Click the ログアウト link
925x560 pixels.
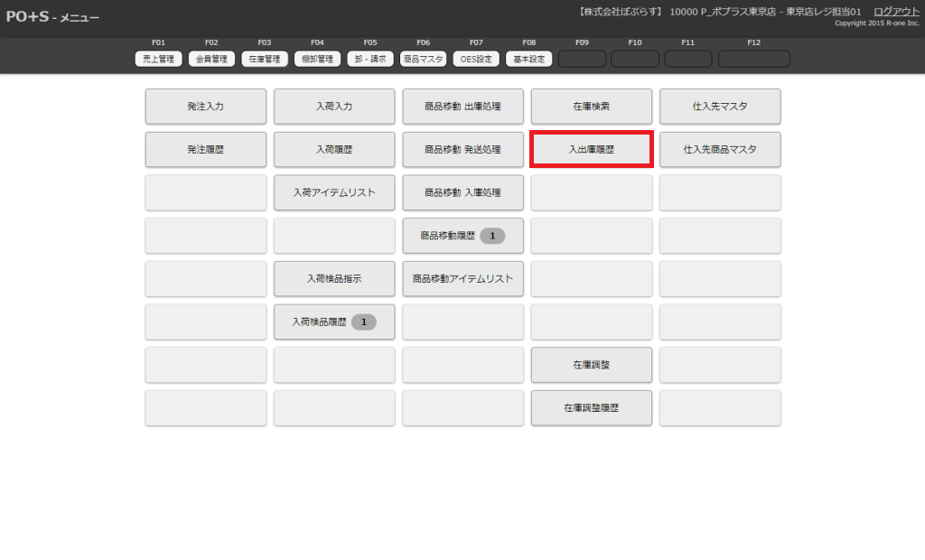click(x=896, y=11)
